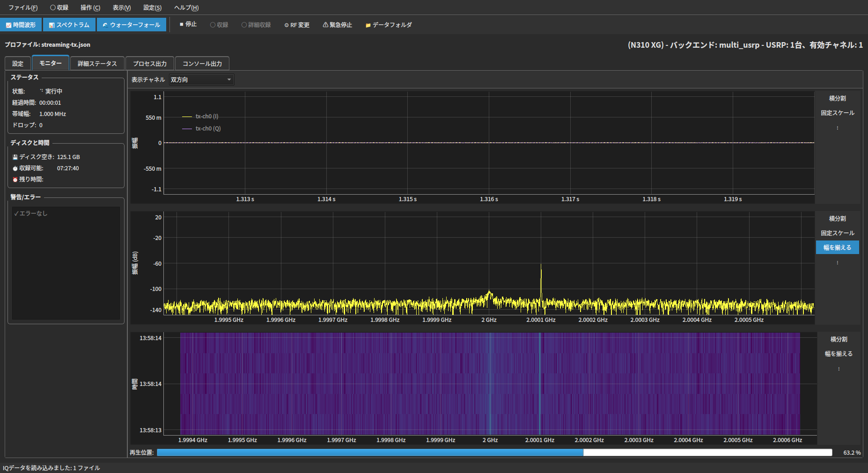Toggle 固定スケール for the spectrum plot
Image resolution: width=868 pixels, height=473 pixels.
tap(838, 233)
